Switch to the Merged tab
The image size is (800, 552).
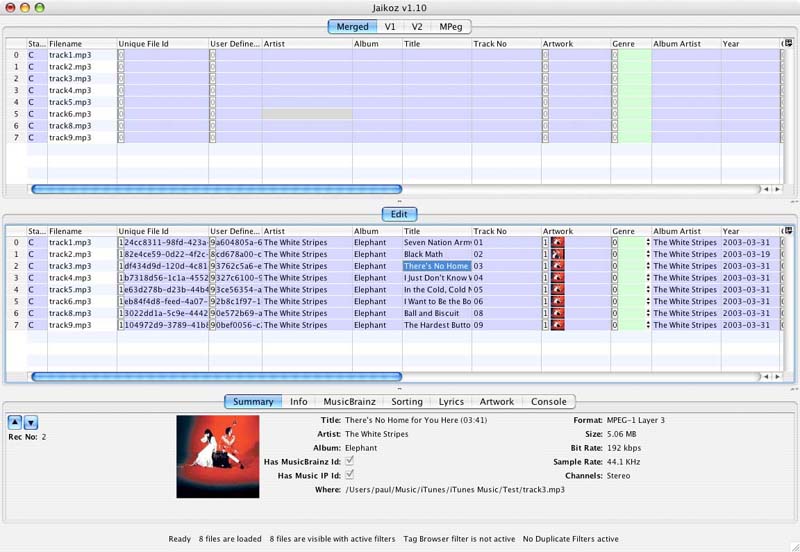pos(352,27)
